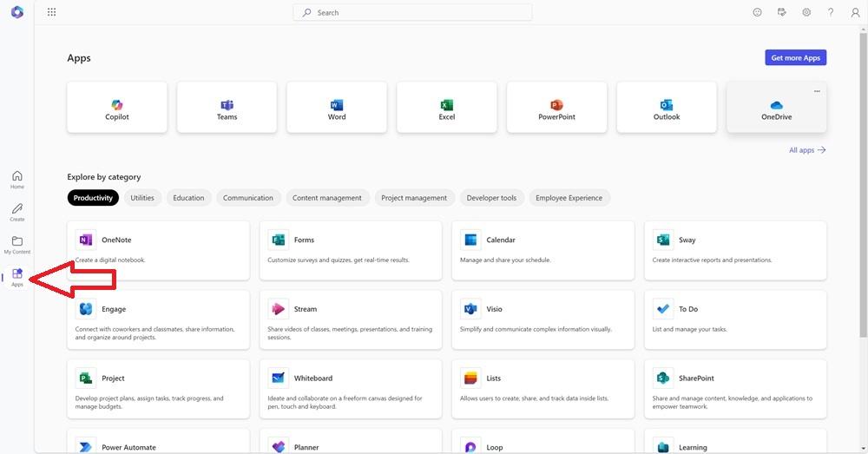This screenshot has height=454, width=868.
Task: Launch PowerPoint from the apps row
Action: [556, 108]
